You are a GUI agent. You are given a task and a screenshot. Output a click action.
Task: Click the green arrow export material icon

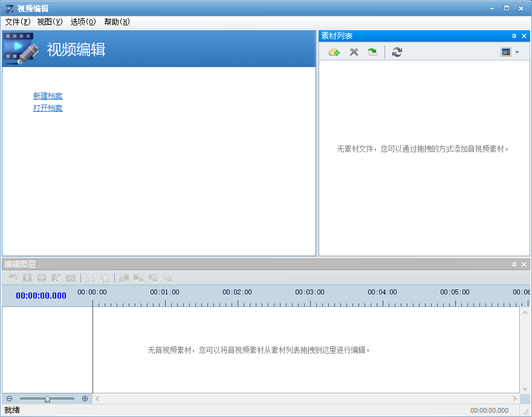click(372, 52)
